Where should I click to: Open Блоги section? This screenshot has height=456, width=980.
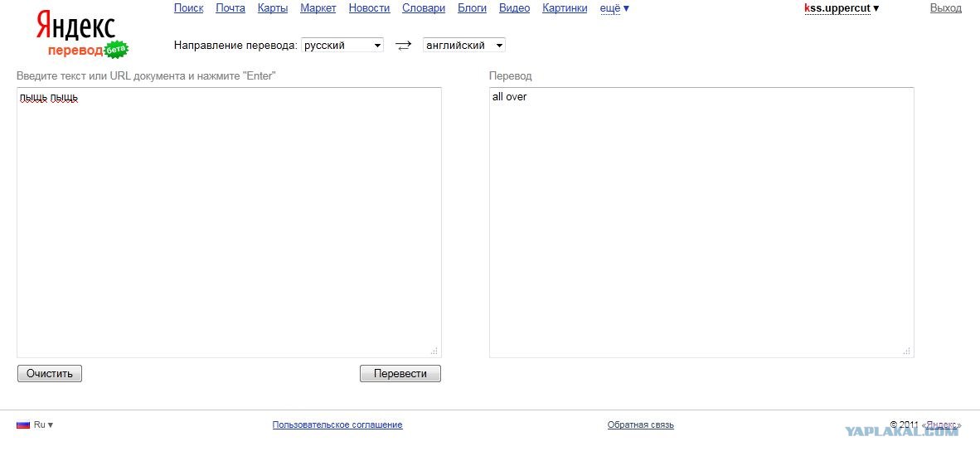point(473,8)
